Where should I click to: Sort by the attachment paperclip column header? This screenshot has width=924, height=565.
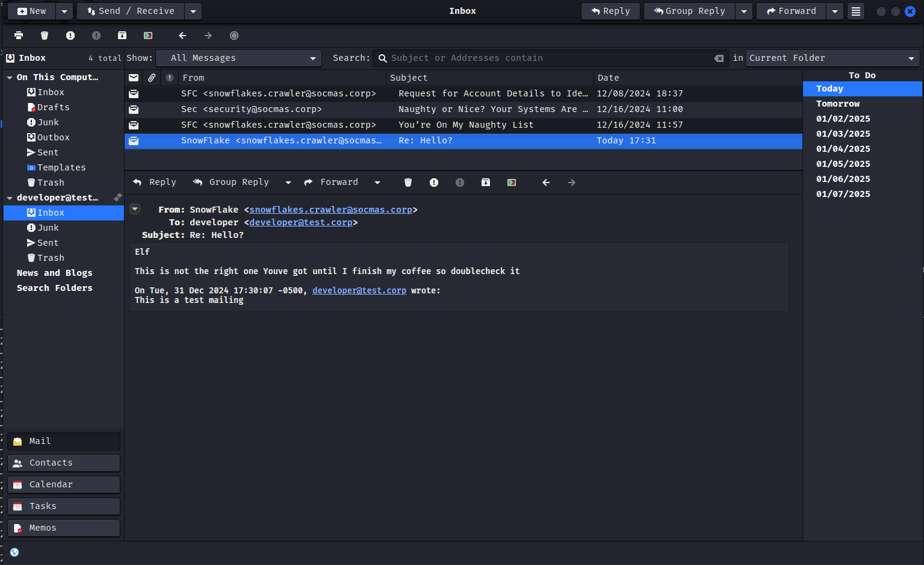pos(152,78)
